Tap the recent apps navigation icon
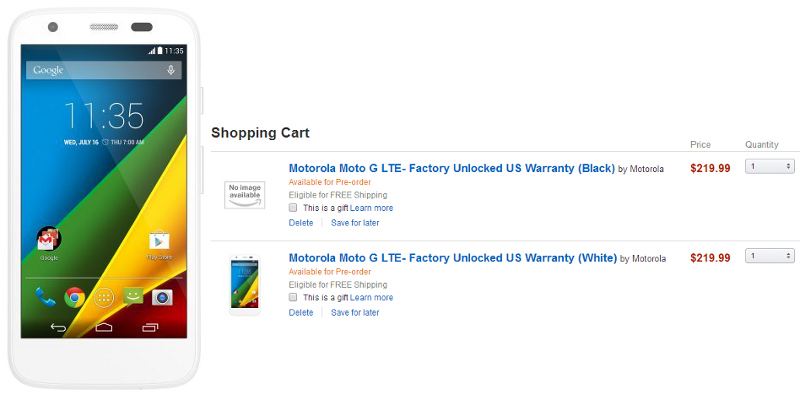This screenshot has width=800, height=400. pyautogui.click(x=151, y=327)
